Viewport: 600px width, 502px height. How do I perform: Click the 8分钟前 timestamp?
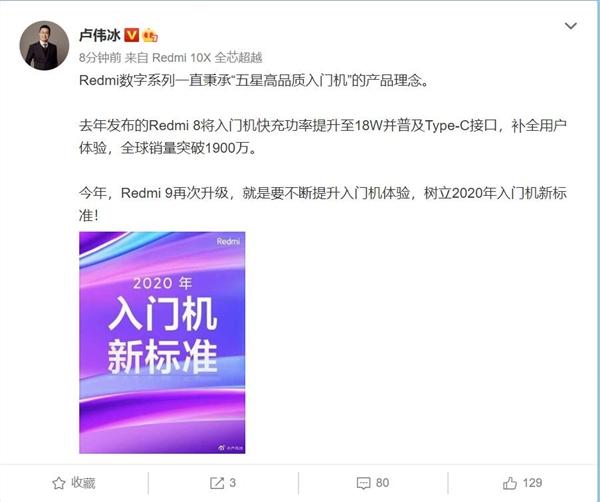point(100,58)
